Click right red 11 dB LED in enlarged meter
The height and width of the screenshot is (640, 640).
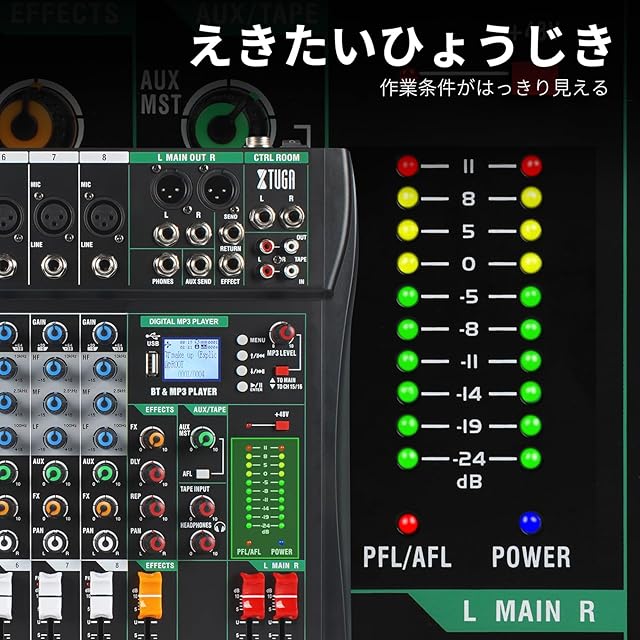(x=531, y=166)
